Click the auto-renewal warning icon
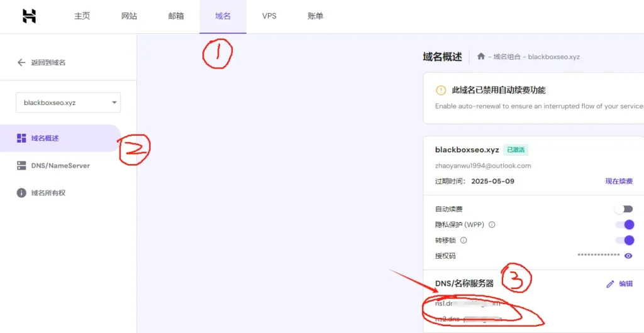 pos(441,90)
